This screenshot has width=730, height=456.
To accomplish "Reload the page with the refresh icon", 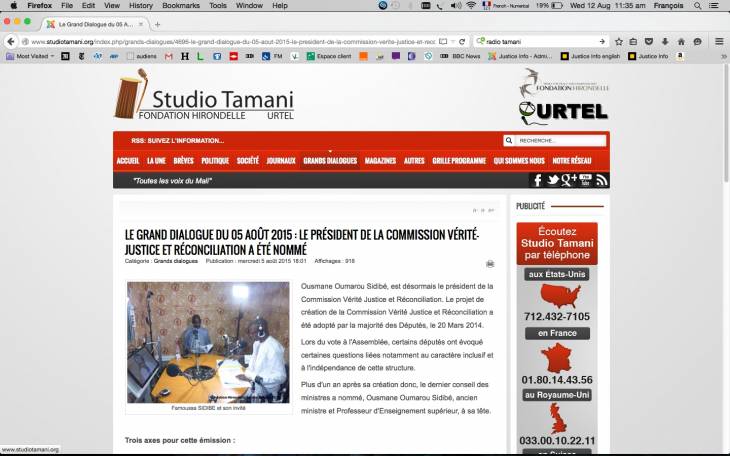I will click(x=462, y=41).
